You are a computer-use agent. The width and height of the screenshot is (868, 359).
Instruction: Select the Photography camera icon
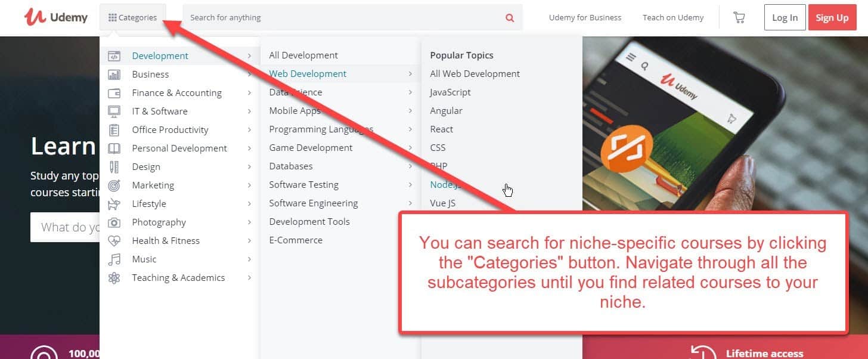coord(114,222)
